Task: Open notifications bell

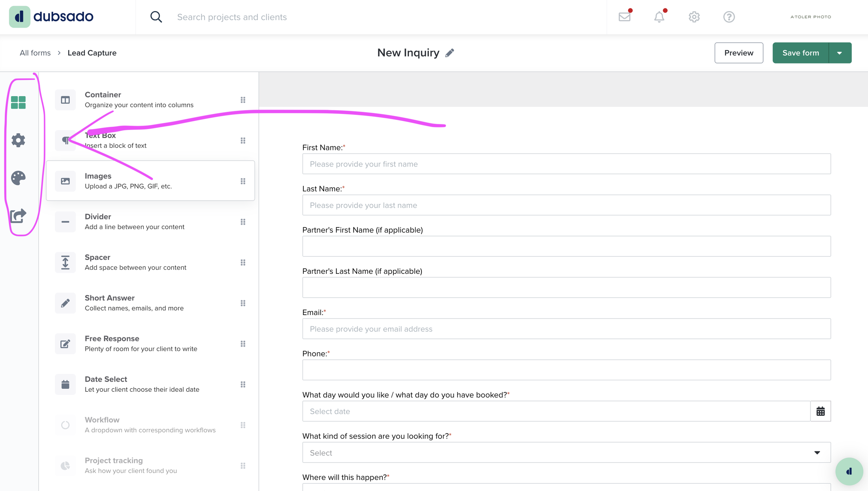Action: [x=659, y=17]
